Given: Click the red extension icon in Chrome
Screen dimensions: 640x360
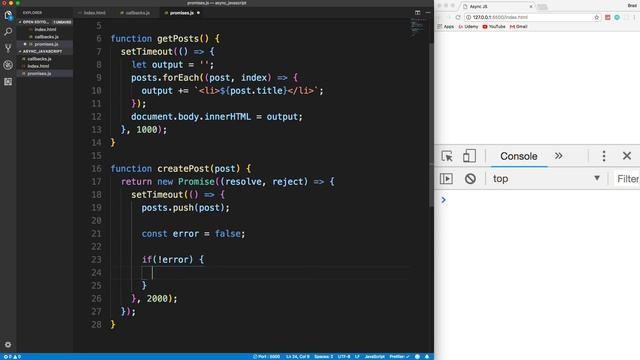Looking at the screenshot, I should pyautogui.click(x=607, y=17).
